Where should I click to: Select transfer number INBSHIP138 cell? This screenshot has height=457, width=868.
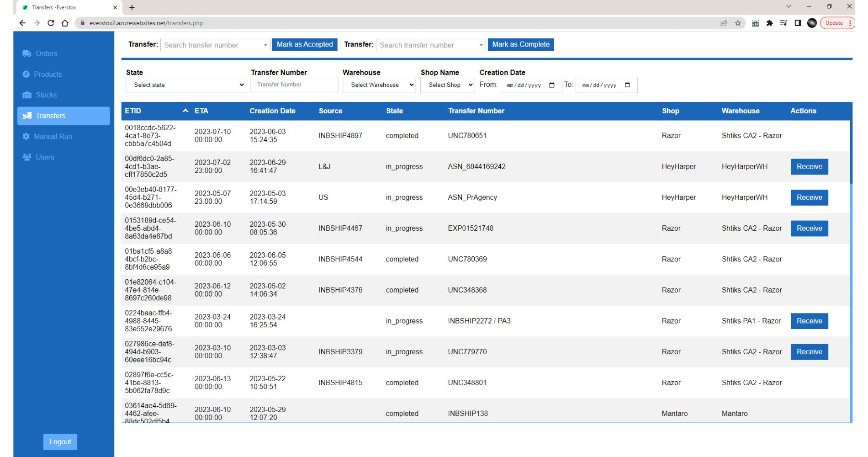(468, 414)
